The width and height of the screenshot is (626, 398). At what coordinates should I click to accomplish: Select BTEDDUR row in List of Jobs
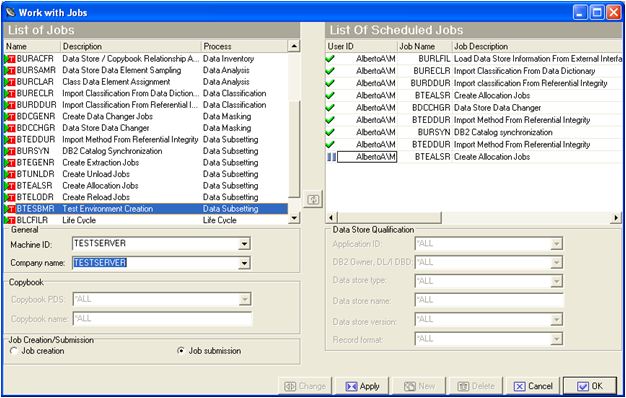146,140
